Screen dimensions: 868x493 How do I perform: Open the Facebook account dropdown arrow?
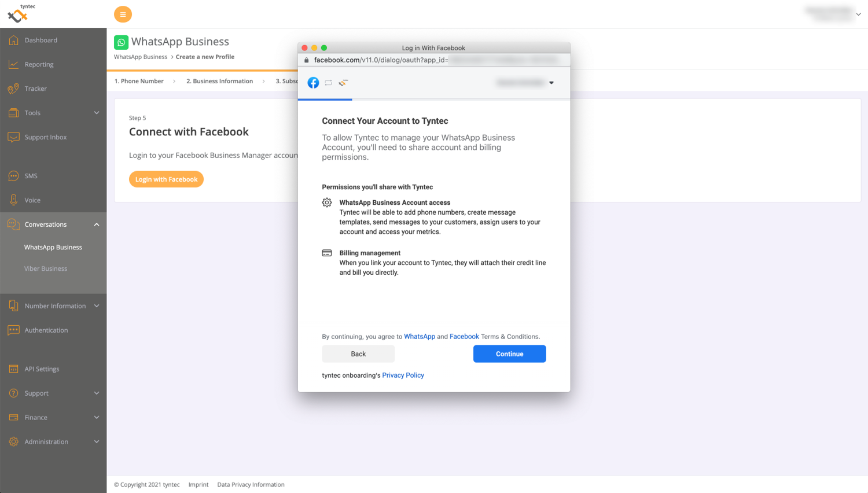pos(551,83)
